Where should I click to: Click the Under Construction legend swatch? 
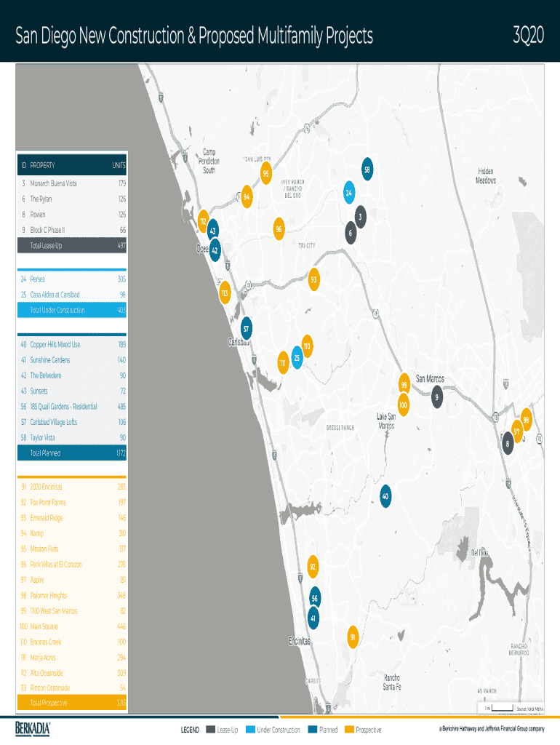pos(251,730)
